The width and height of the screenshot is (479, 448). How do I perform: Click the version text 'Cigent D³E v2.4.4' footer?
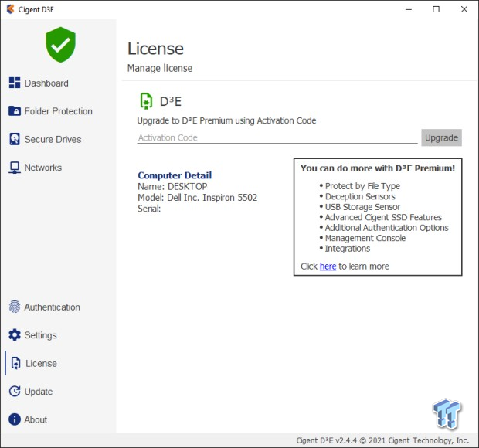point(327,440)
